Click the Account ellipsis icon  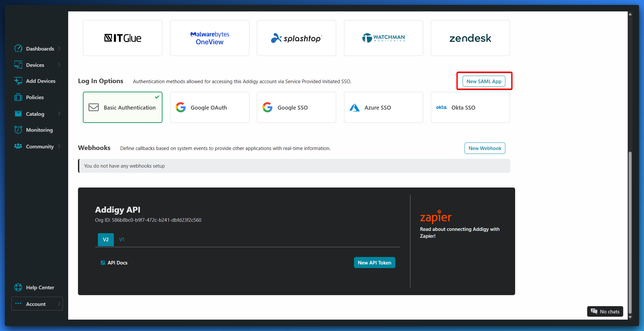point(18,304)
